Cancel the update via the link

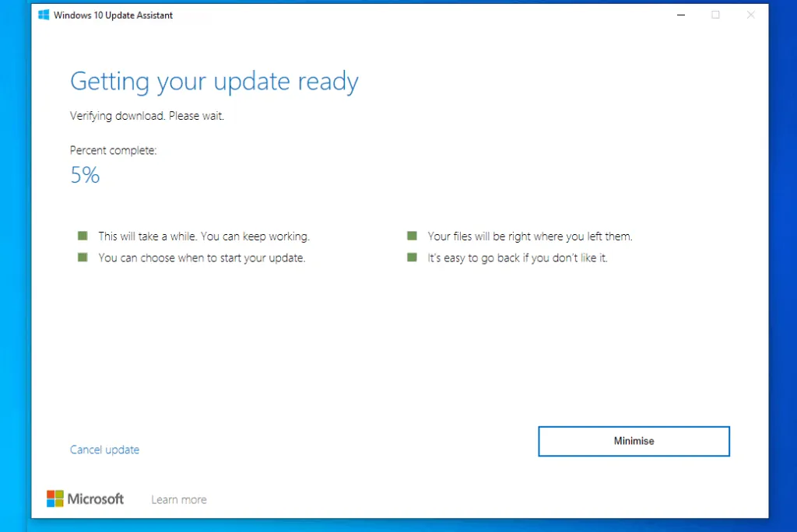105,450
